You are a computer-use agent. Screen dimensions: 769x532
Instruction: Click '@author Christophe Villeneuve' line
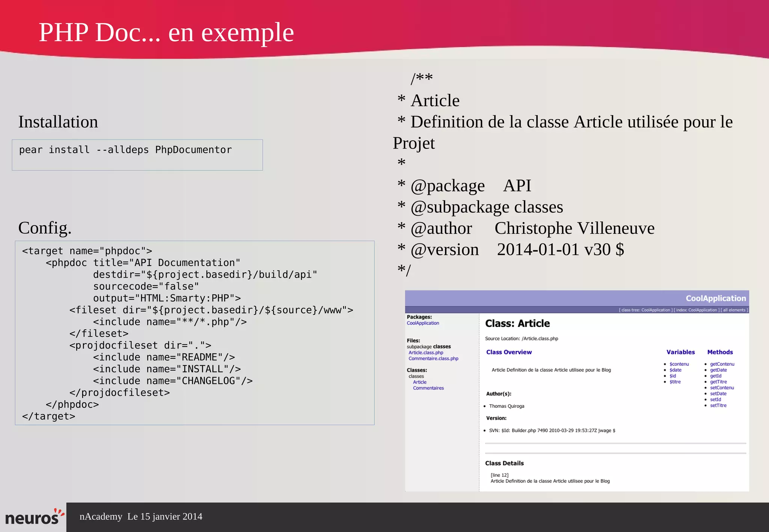(526, 228)
